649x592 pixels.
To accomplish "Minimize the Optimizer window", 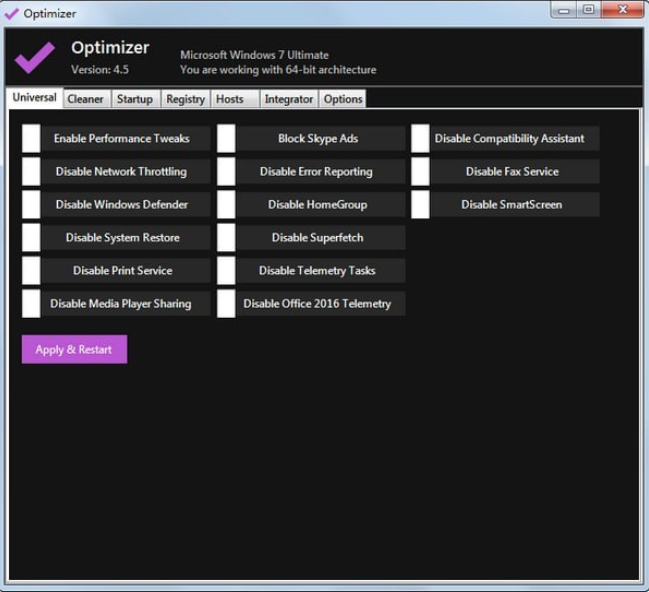I will pos(565,10).
